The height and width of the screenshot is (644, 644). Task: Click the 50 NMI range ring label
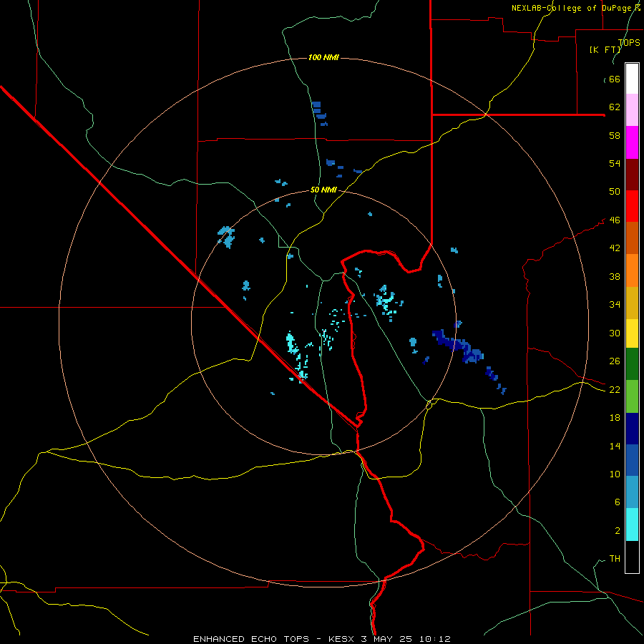[x=323, y=190]
